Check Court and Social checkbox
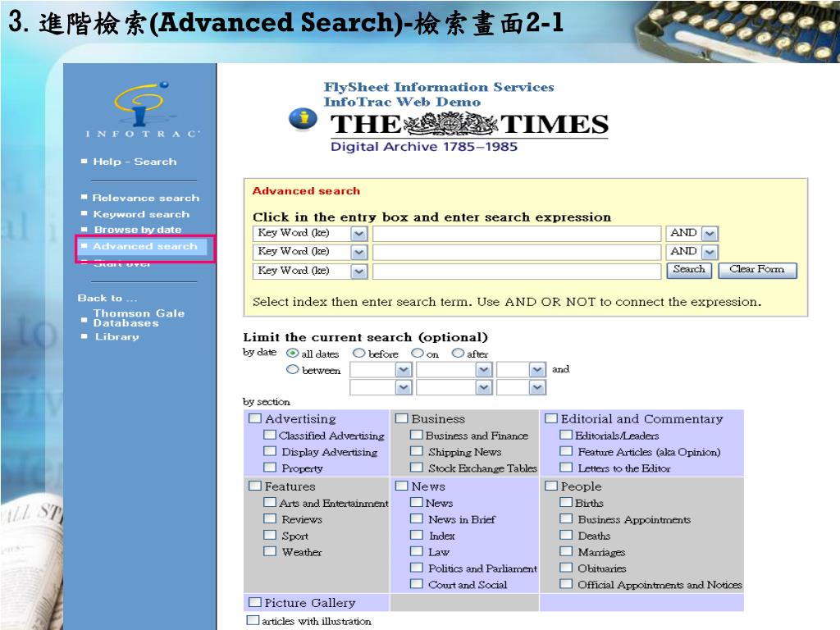 (416, 583)
